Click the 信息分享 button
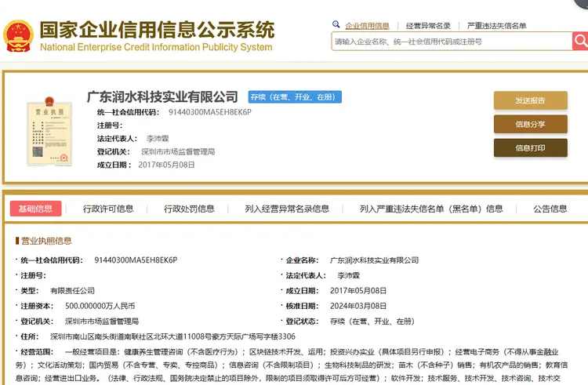This screenshot has width=588, height=385. tap(530, 124)
